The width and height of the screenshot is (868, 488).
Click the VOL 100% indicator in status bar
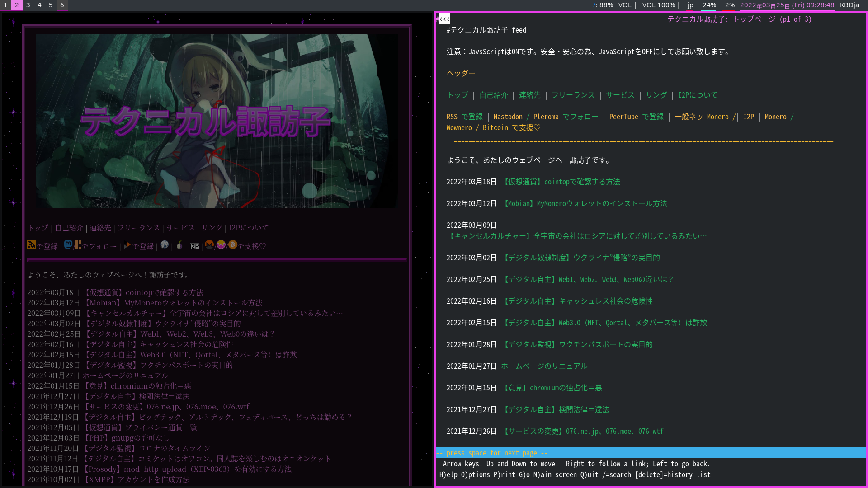(658, 5)
